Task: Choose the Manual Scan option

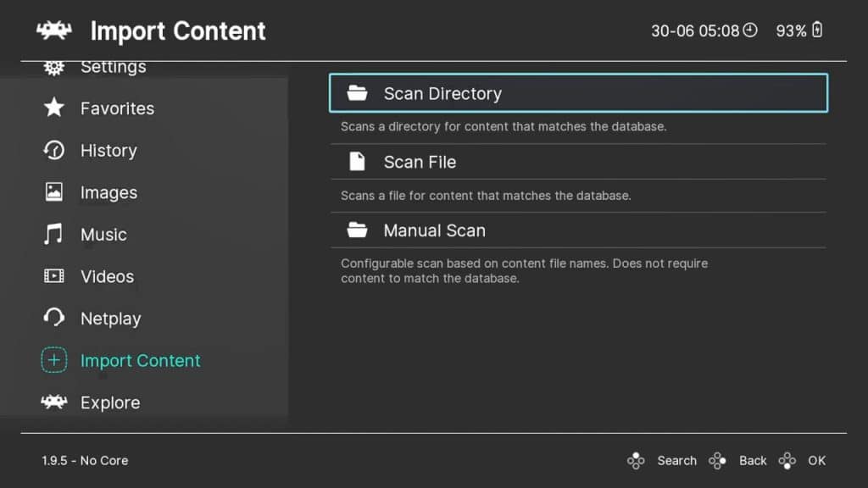Action: point(578,230)
